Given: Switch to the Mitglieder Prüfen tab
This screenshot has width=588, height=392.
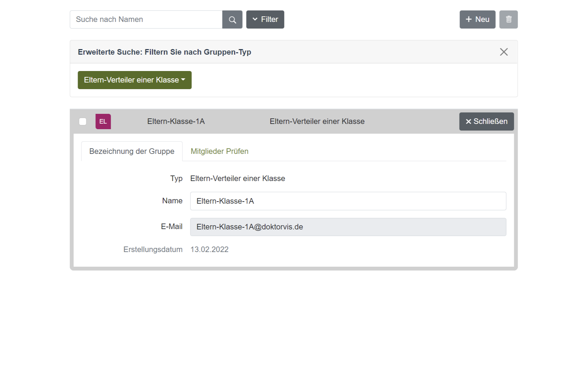Looking at the screenshot, I should pyautogui.click(x=219, y=151).
